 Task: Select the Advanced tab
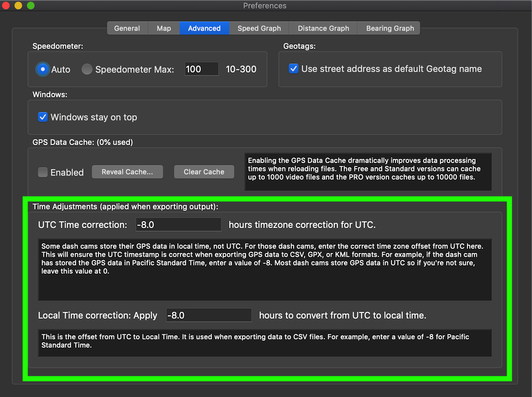pyautogui.click(x=204, y=28)
